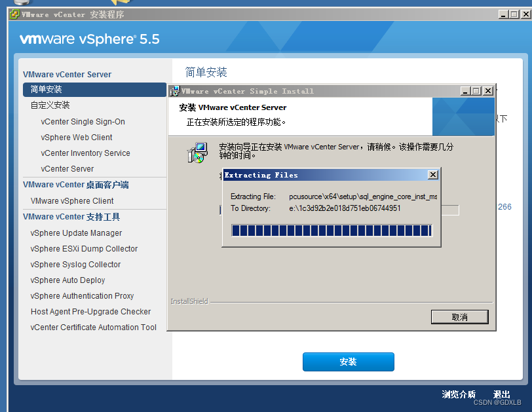Image resolution: width=532 pixels, height=412 pixels.
Task: Open 浏览介质 browse media link
Action: 459,394
